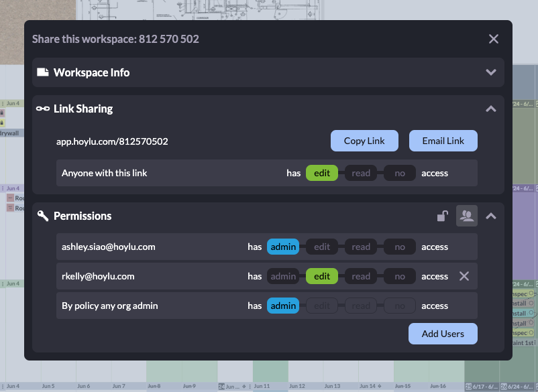538x392 pixels.
Task: Click the Anyone with this link text
Action: (x=104, y=173)
